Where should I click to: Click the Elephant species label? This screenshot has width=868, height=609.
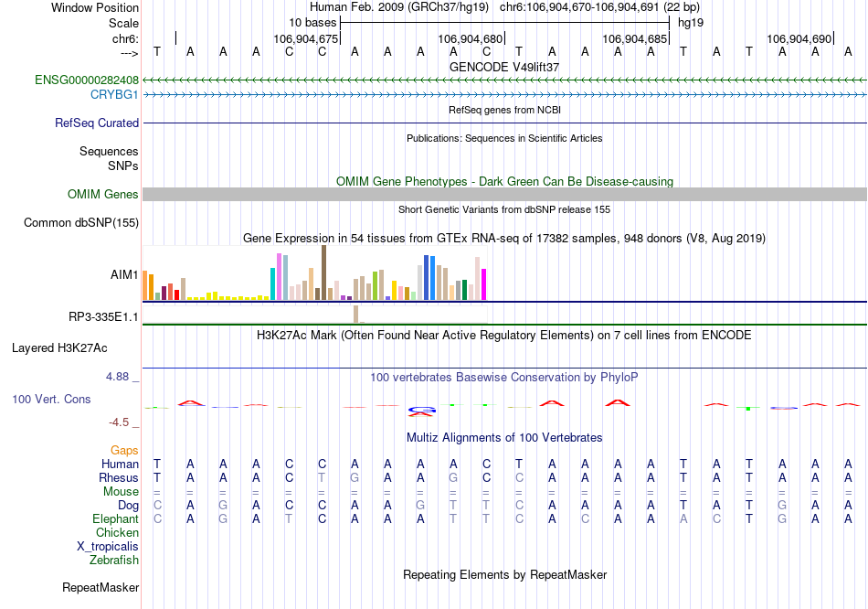[x=115, y=519]
